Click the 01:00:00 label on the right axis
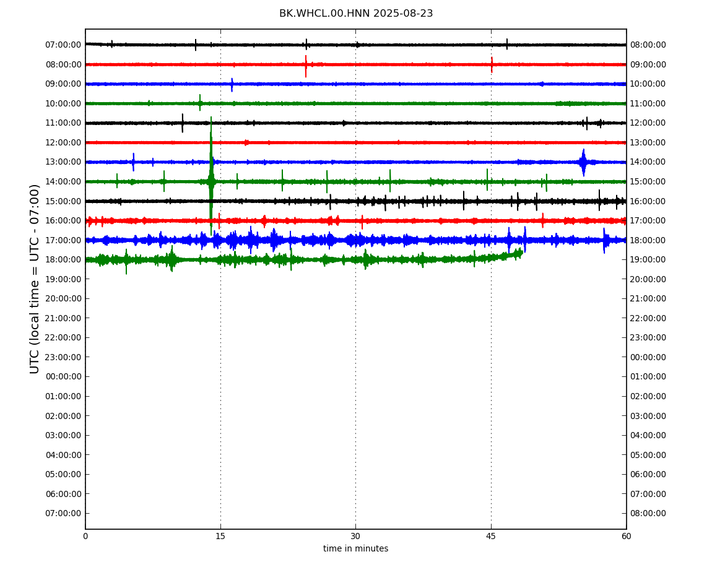This screenshot has width=712, height=588. [648, 377]
